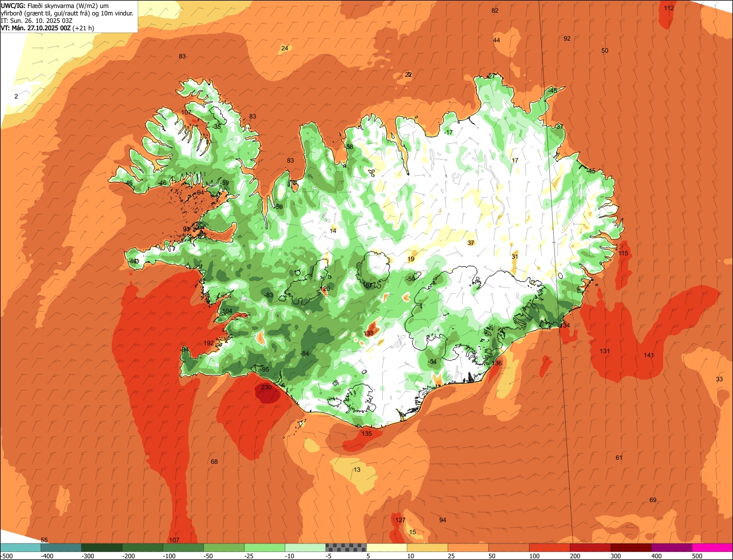
Task: Click the map value -84
Action: tap(305, 354)
